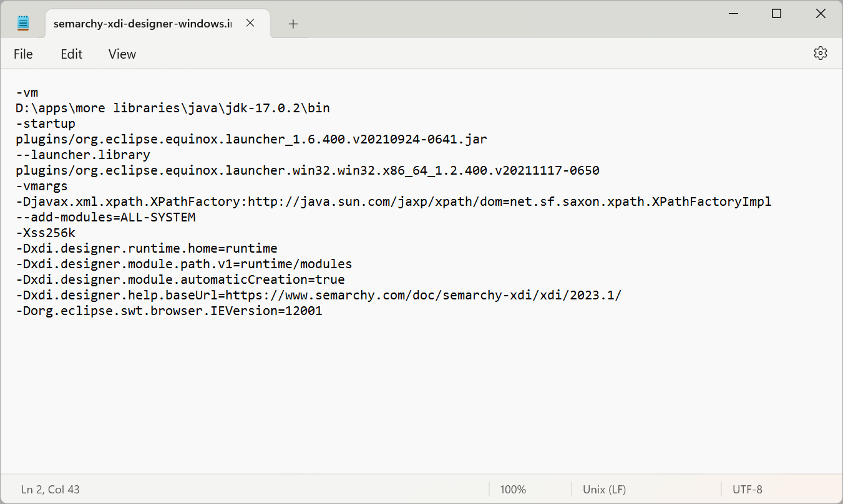Click the -vmargs line of text
This screenshot has width=843, height=504.
tap(41, 185)
